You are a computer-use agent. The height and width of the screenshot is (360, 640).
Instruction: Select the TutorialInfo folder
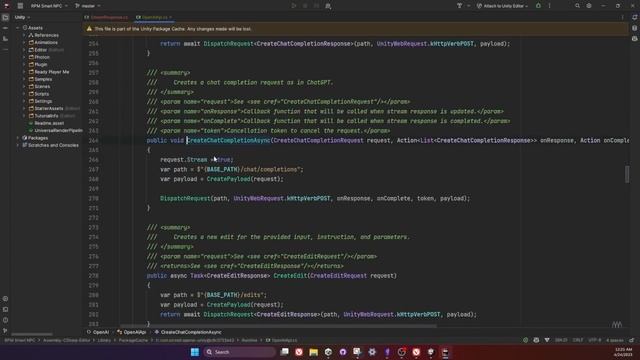point(44,116)
